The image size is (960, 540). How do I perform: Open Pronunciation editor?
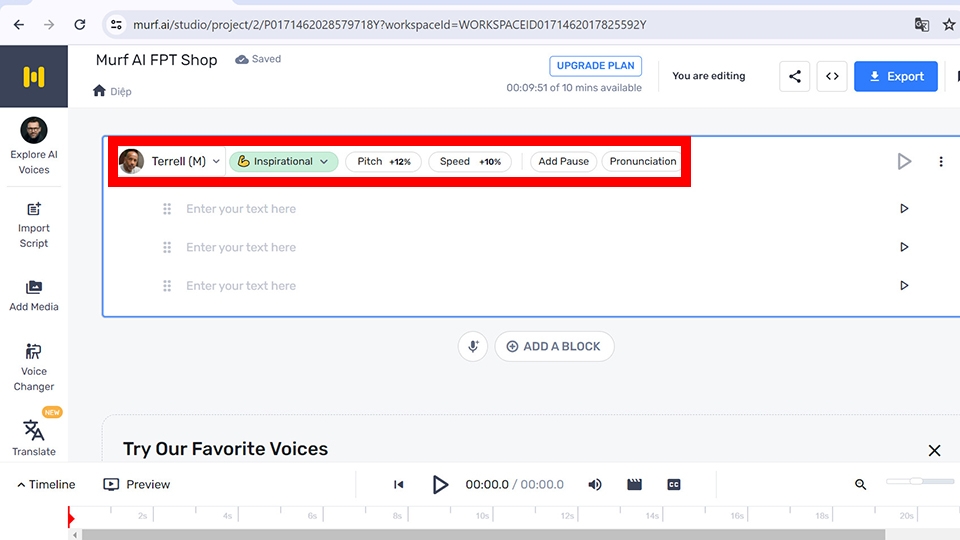click(x=642, y=162)
